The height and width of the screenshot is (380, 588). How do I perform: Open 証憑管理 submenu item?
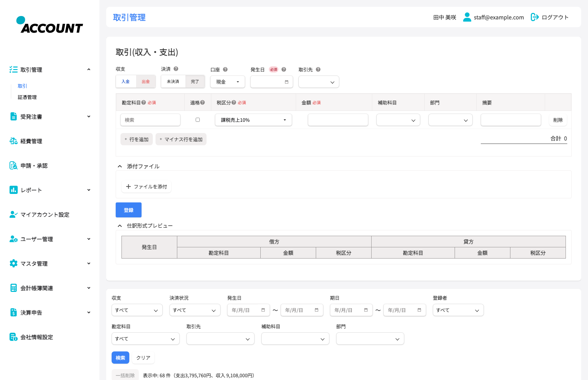[x=27, y=97]
